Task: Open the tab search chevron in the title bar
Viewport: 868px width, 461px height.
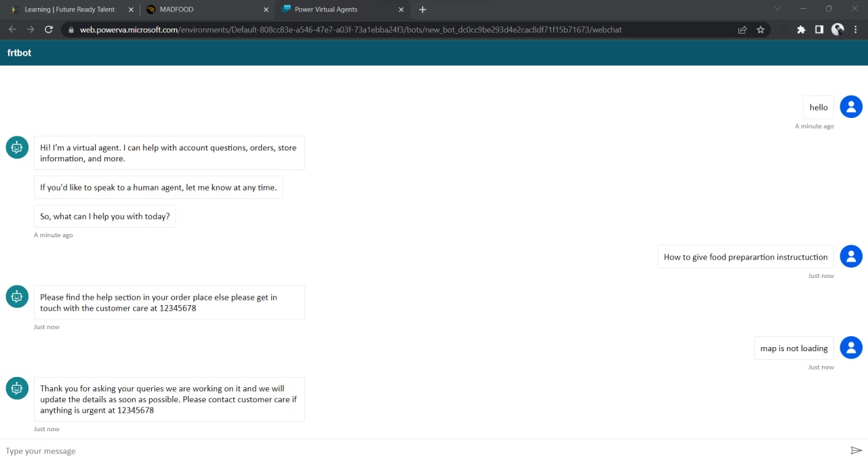Action: [x=777, y=9]
